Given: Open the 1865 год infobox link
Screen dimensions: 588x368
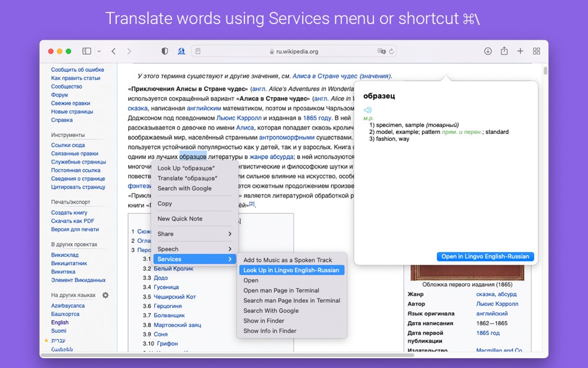Looking at the screenshot, I should pyautogui.click(x=488, y=333).
